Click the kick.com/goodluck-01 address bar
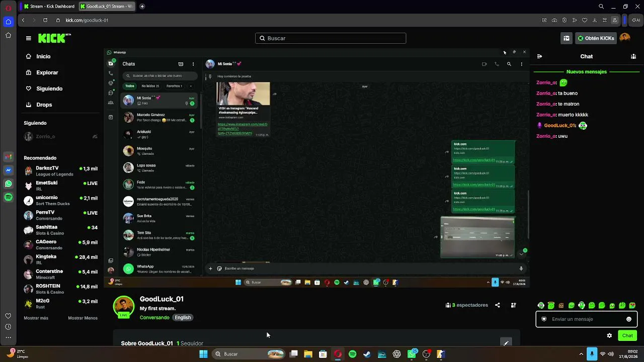This screenshot has height=362, width=644. pos(87,20)
